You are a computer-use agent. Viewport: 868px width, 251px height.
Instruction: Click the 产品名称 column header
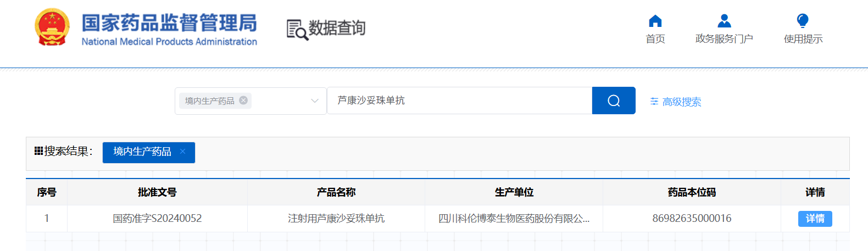pos(336,192)
